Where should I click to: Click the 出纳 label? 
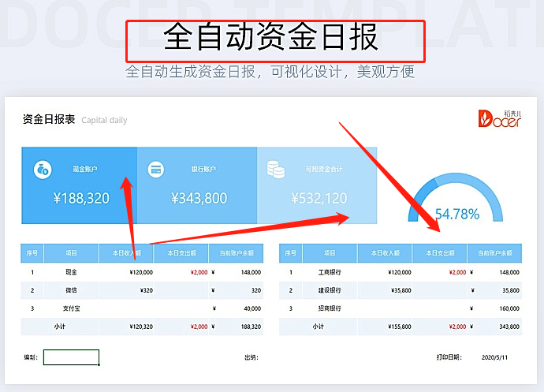[252, 357]
